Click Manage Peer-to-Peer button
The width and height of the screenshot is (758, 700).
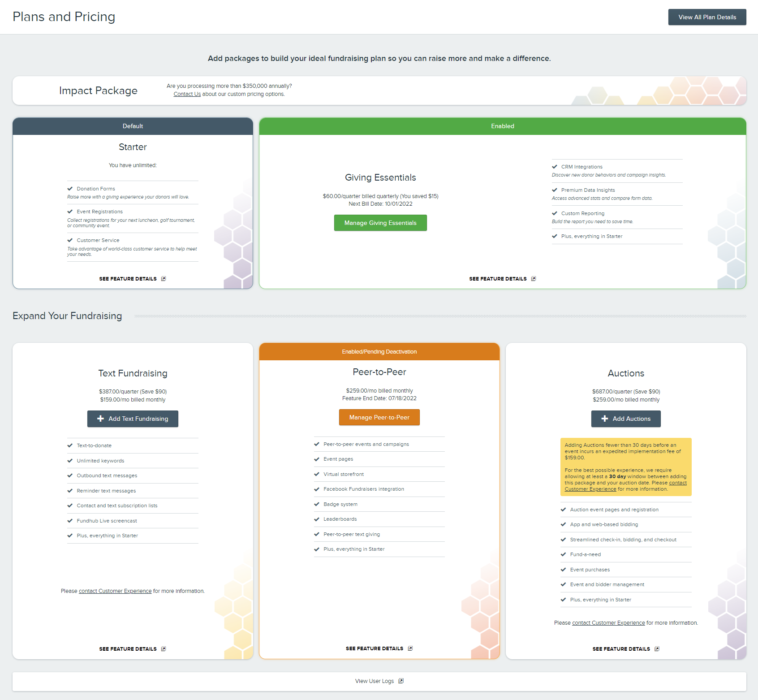click(x=379, y=417)
